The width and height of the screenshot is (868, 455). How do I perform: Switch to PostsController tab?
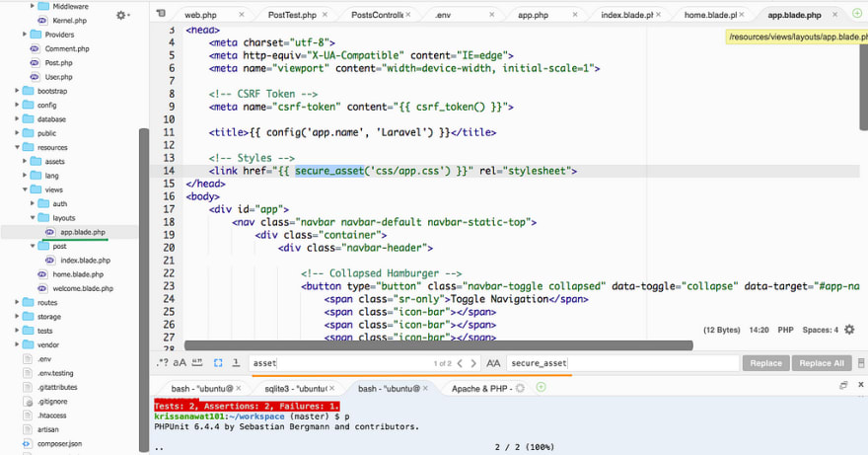[378, 15]
